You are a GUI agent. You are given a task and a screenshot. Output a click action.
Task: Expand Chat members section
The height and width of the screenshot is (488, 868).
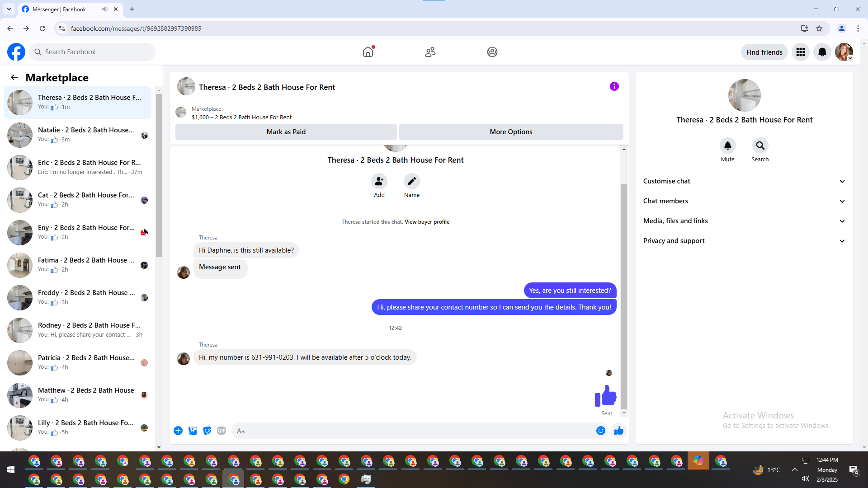[744, 201]
